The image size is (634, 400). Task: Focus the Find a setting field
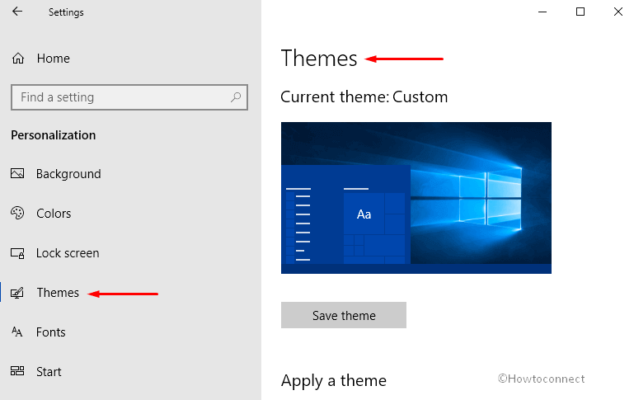(x=129, y=97)
